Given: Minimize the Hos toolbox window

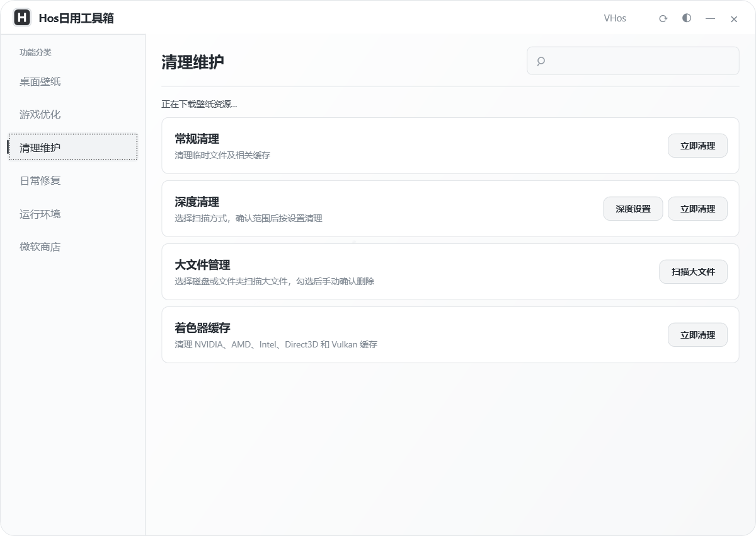Looking at the screenshot, I should point(710,18).
